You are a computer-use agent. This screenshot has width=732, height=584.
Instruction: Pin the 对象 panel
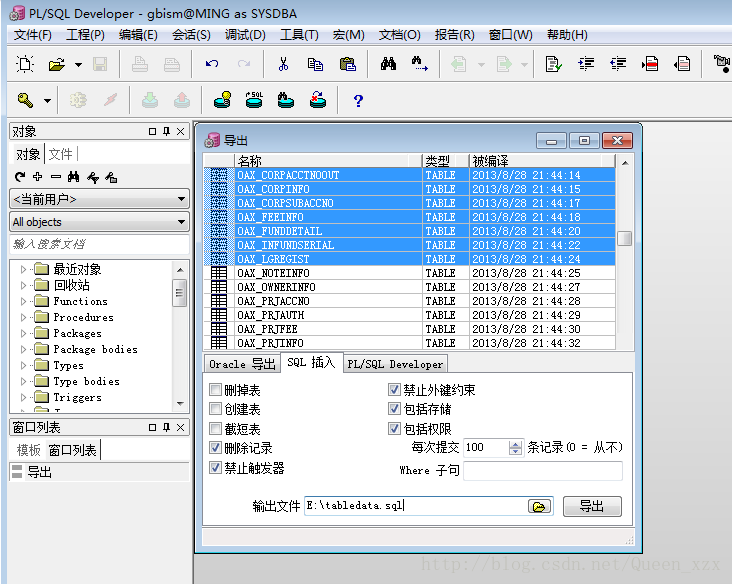166,132
